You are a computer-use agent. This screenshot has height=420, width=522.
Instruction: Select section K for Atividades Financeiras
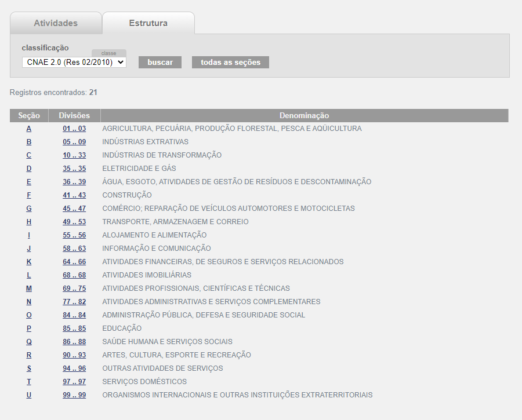pyautogui.click(x=29, y=262)
